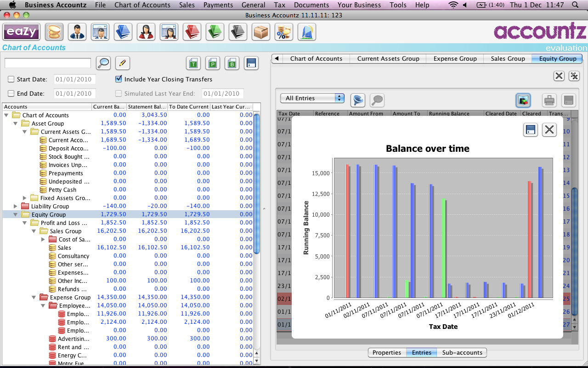Open the Tax menu
Image resolution: width=588 pixels, height=368 pixels.
[279, 5]
